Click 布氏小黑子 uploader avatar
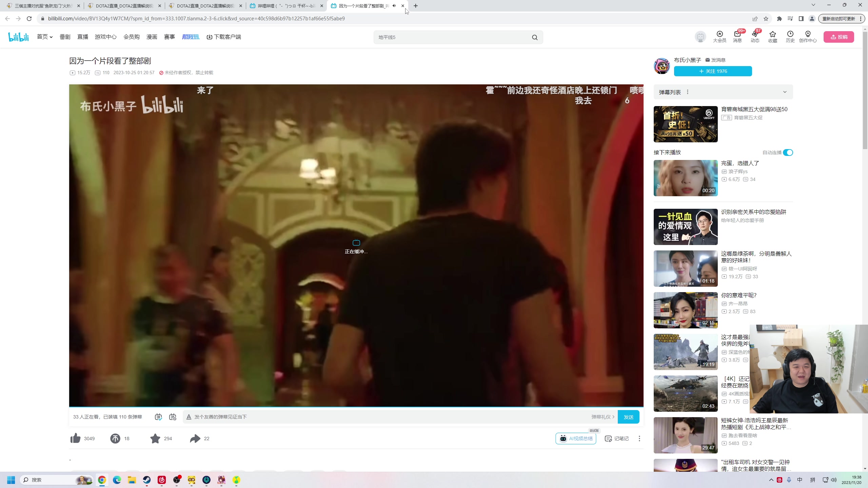The width and height of the screenshot is (868, 488). [662, 66]
